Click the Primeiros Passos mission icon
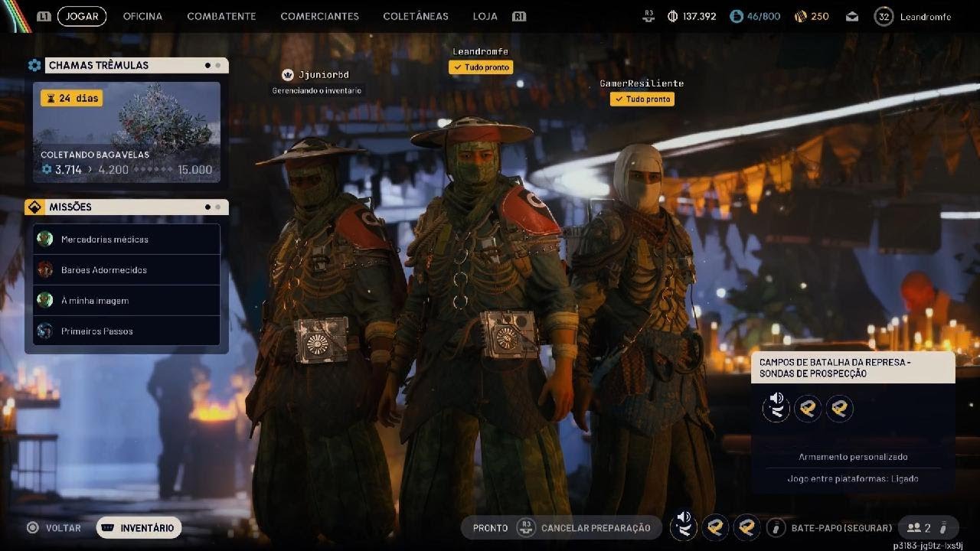The height and width of the screenshot is (551, 980). (x=45, y=331)
